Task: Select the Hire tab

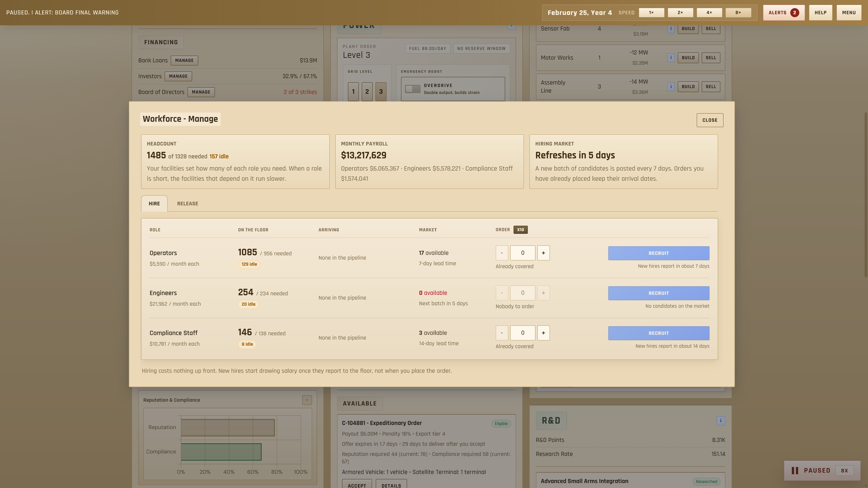Action: [154, 204]
